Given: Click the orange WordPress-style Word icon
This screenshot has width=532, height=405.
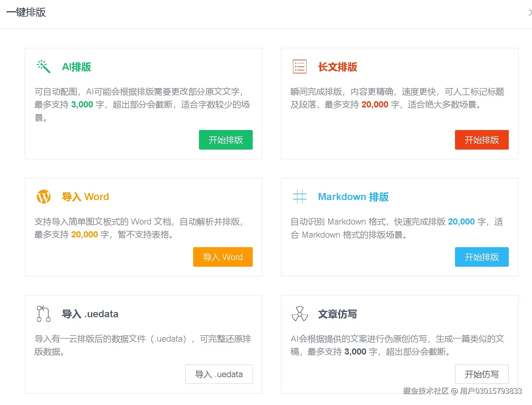Looking at the screenshot, I should point(43,196).
